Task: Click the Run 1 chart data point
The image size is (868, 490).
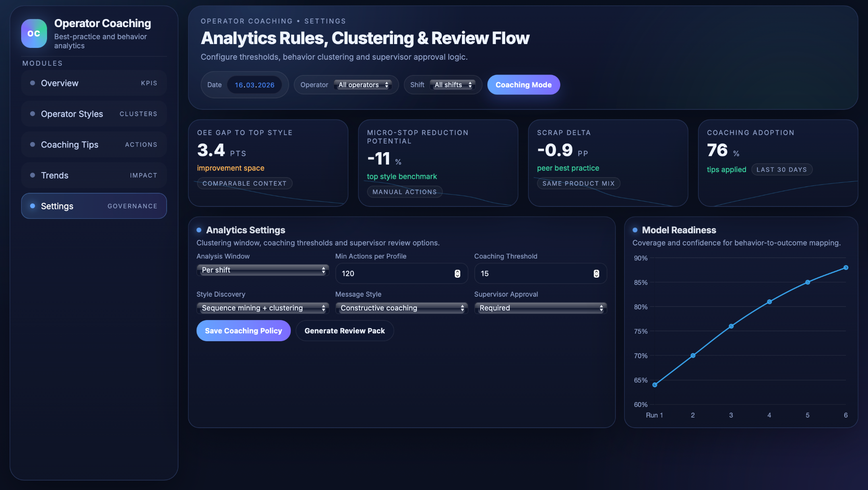Action: 655,385
